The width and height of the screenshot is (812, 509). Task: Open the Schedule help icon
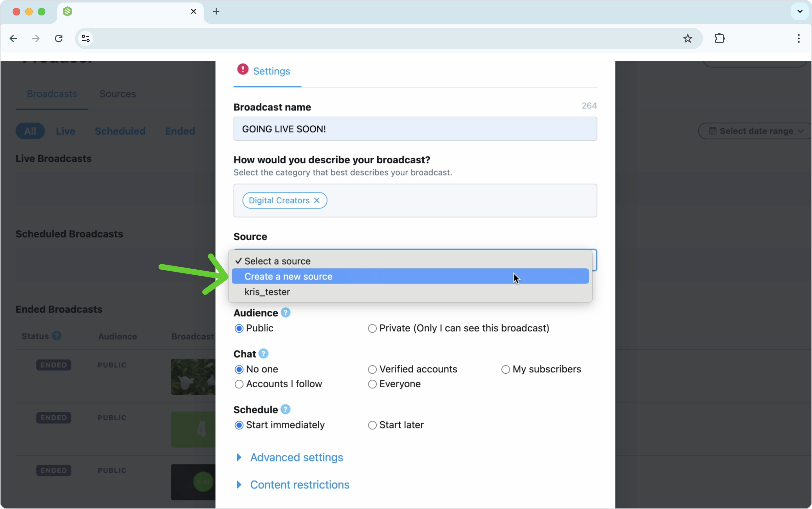[x=285, y=409]
